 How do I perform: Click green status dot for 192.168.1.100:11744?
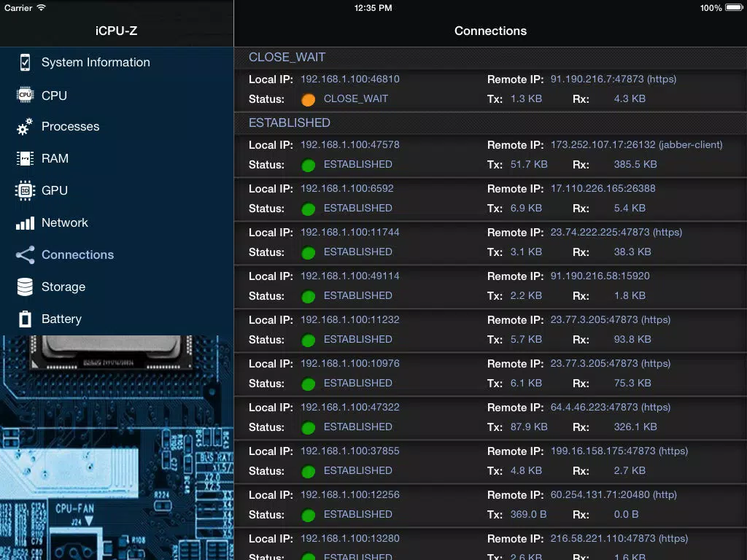click(309, 253)
